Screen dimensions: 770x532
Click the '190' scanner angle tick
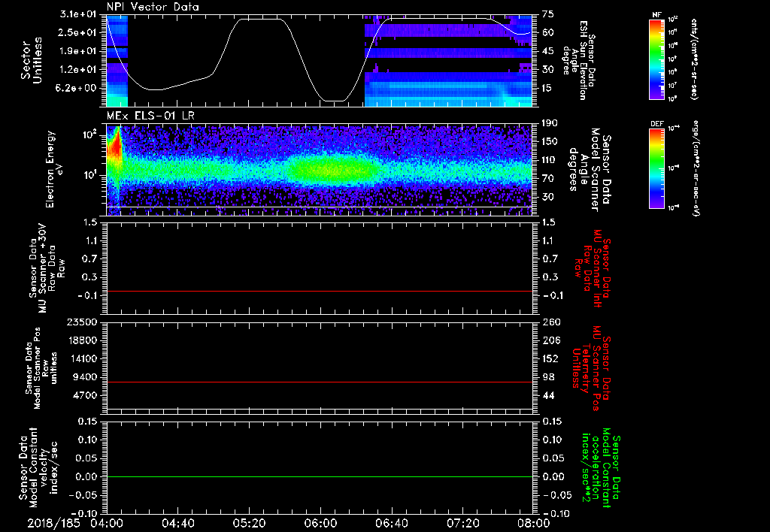[550, 123]
